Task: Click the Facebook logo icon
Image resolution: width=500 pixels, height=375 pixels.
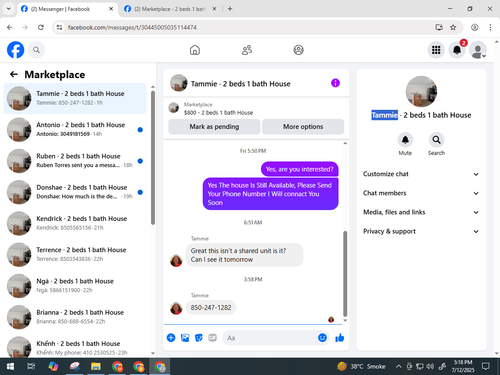Action: pyautogui.click(x=15, y=50)
